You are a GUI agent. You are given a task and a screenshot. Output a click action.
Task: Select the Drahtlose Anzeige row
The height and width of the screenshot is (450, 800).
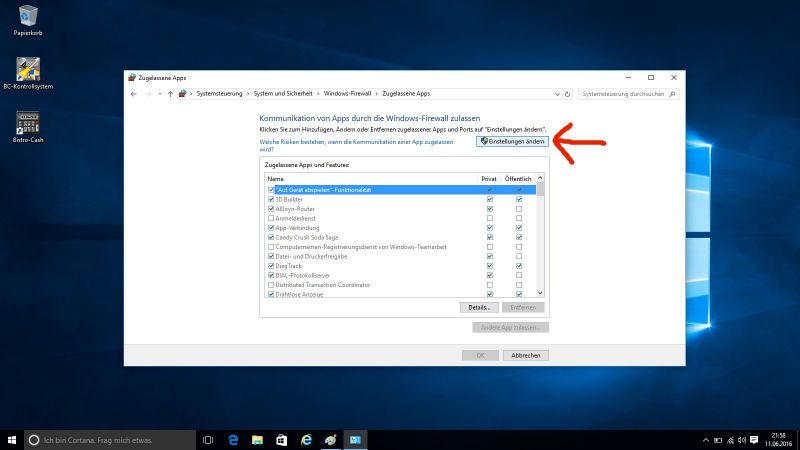click(401, 294)
